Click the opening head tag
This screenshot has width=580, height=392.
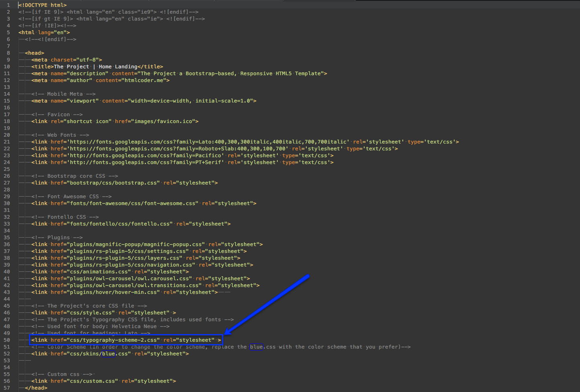click(35, 53)
